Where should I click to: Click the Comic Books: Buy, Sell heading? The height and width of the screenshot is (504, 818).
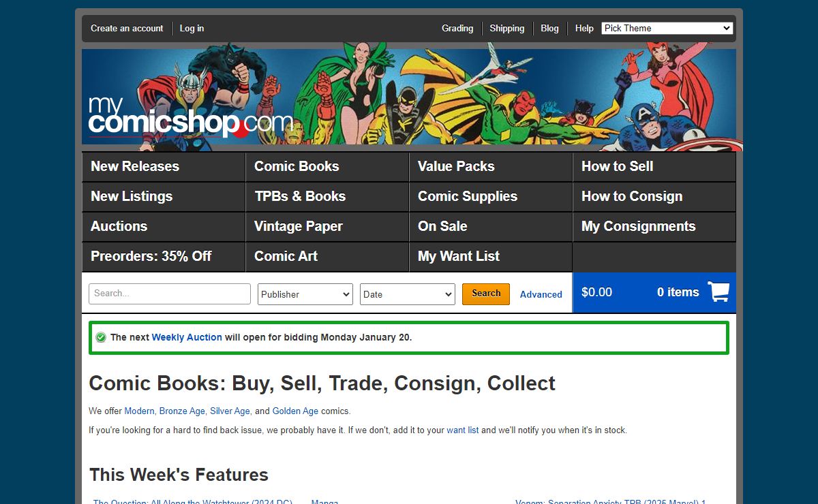tap(322, 383)
